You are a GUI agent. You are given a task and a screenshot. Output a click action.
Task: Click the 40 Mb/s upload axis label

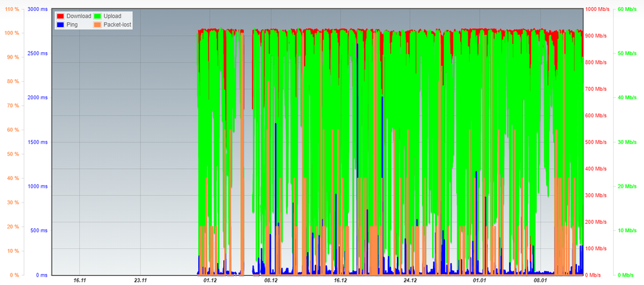point(627,98)
